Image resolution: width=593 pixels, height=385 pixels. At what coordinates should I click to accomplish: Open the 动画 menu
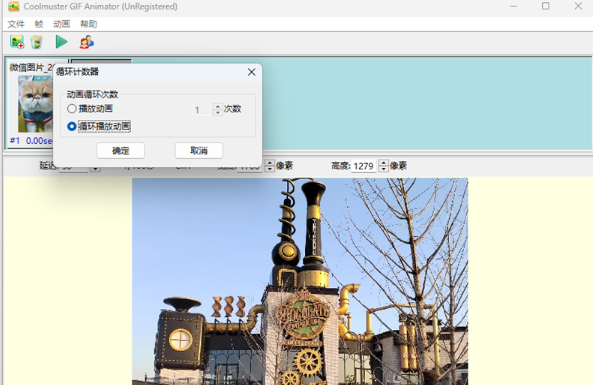(62, 24)
